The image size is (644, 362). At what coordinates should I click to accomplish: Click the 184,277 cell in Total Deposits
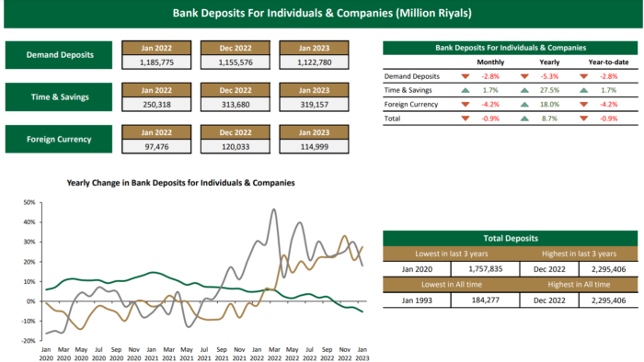click(485, 300)
